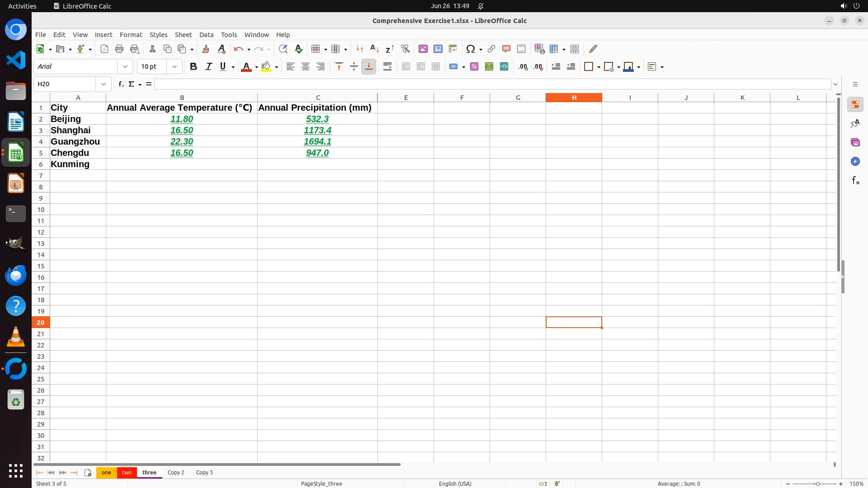This screenshot has height=488, width=868.
Task: Open the Navigator sidebar panel icon
Action: coord(855,161)
